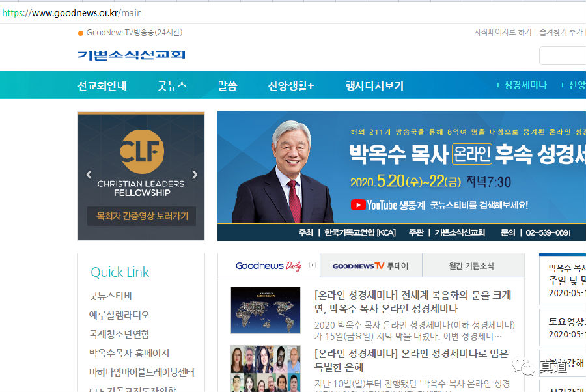This screenshot has height=392, width=586.
Task: Open the 선교회안내 navigation menu
Action: pos(102,86)
